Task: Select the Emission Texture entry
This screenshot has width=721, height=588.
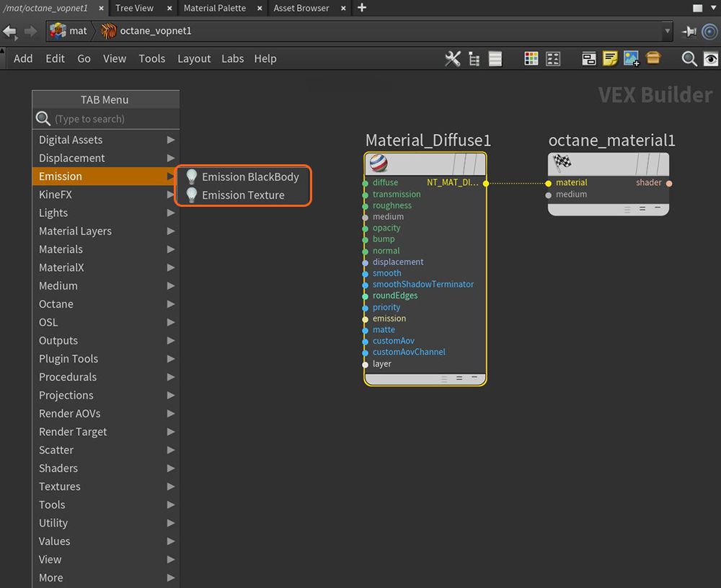Action: click(242, 195)
